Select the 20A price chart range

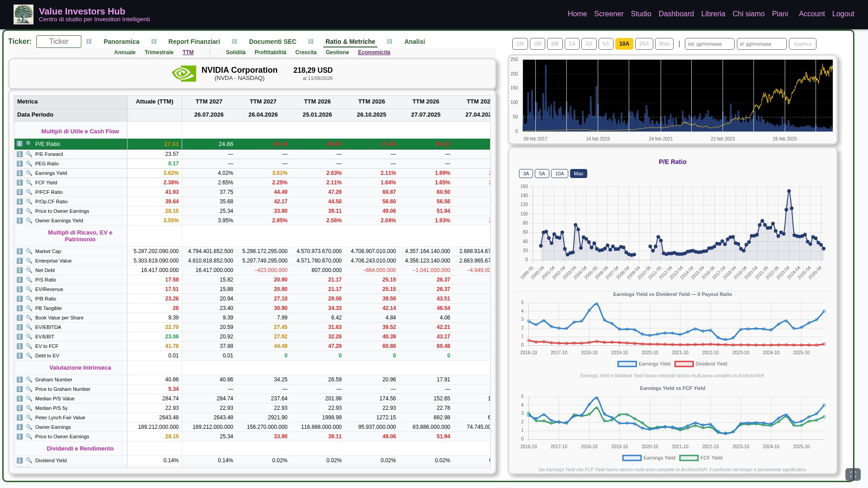click(644, 44)
